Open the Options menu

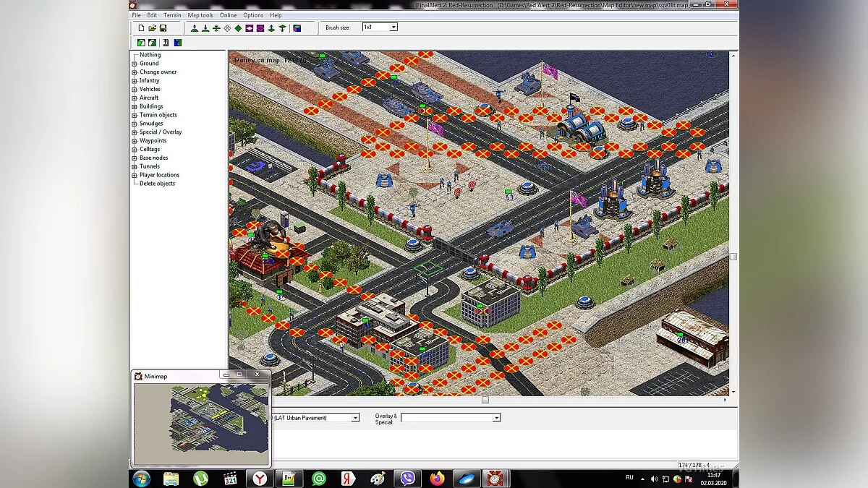tap(253, 15)
